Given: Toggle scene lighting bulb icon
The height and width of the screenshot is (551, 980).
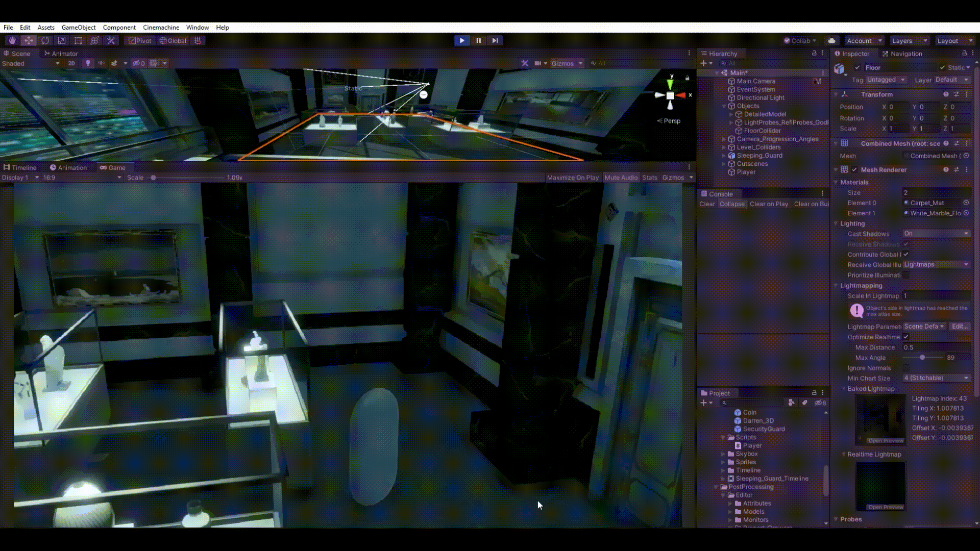Looking at the screenshot, I should click(88, 63).
